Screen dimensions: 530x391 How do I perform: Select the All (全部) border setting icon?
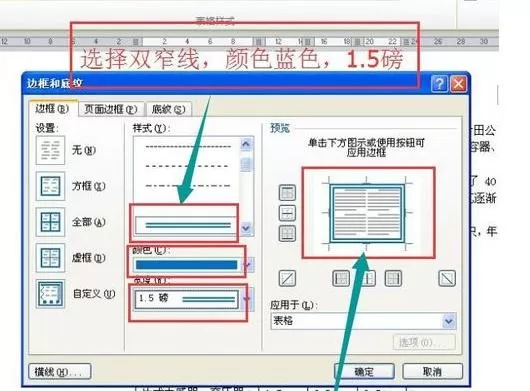tap(50, 222)
